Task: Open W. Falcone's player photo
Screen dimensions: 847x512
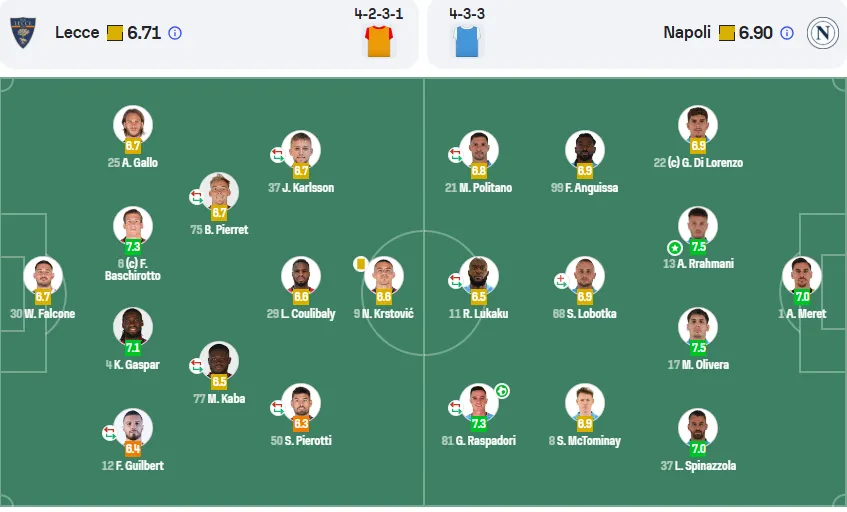Action: (x=43, y=275)
